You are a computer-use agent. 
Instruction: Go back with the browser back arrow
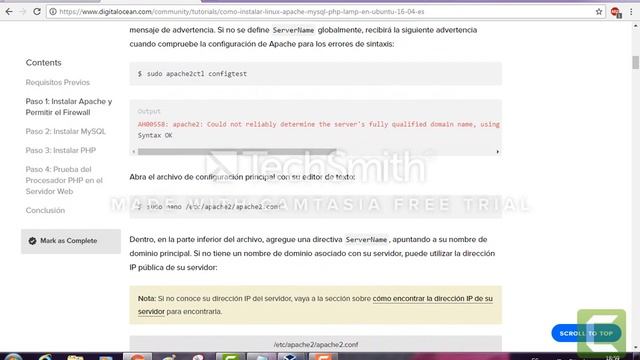pyautogui.click(x=9, y=12)
